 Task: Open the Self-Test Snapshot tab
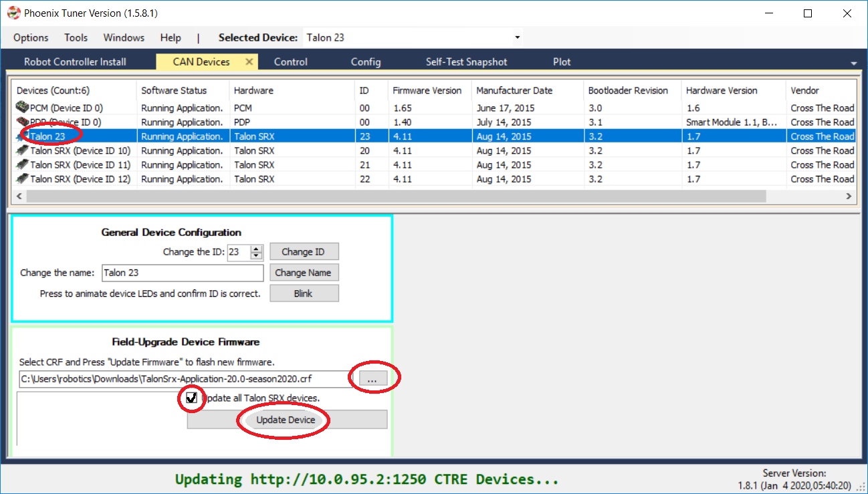(x=467, y=61)
